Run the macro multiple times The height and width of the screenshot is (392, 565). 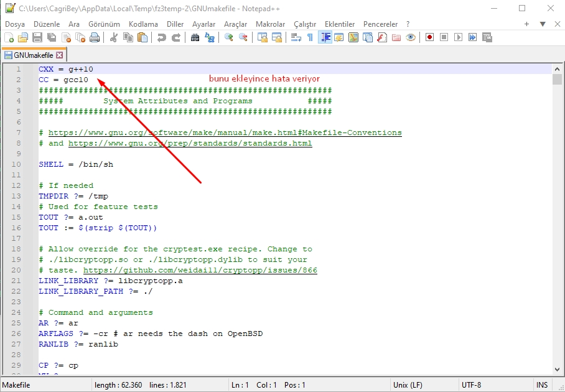472,37
